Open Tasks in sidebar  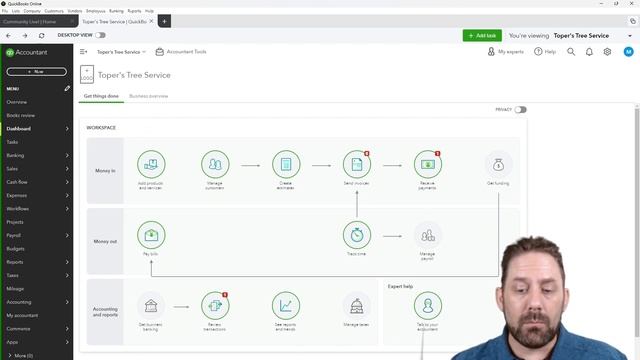(x=12, y=142)
